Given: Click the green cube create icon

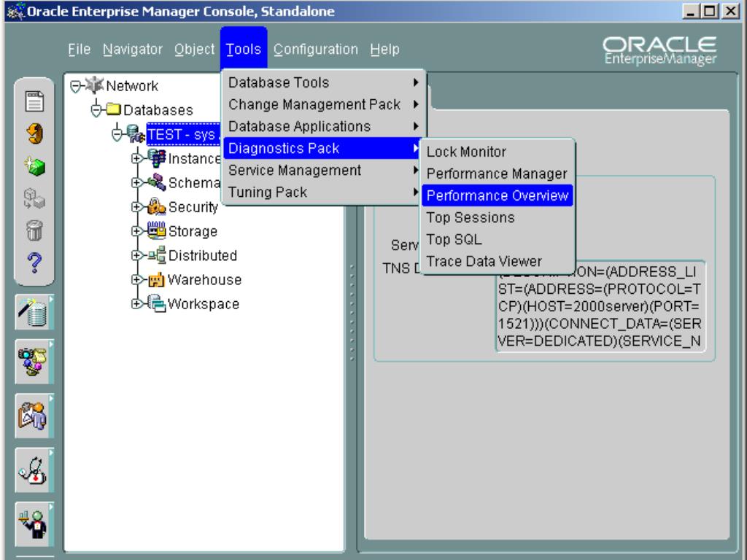Looking at the screenshot, I should (x=35, y=166).
